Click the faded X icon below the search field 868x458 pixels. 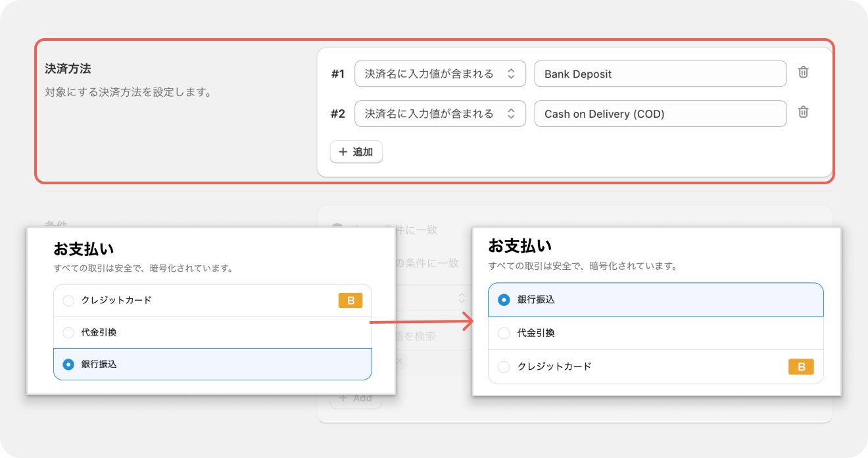(399, 362)
